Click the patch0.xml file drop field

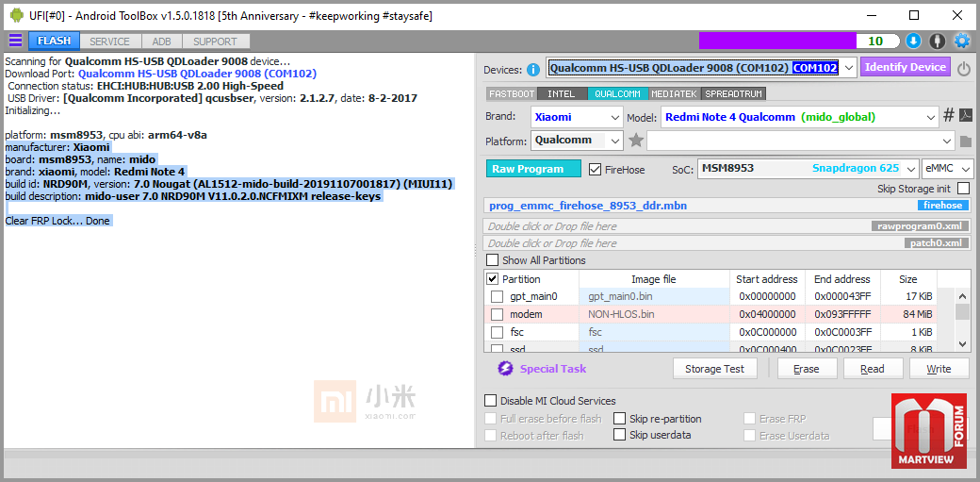tap(728, 242)
